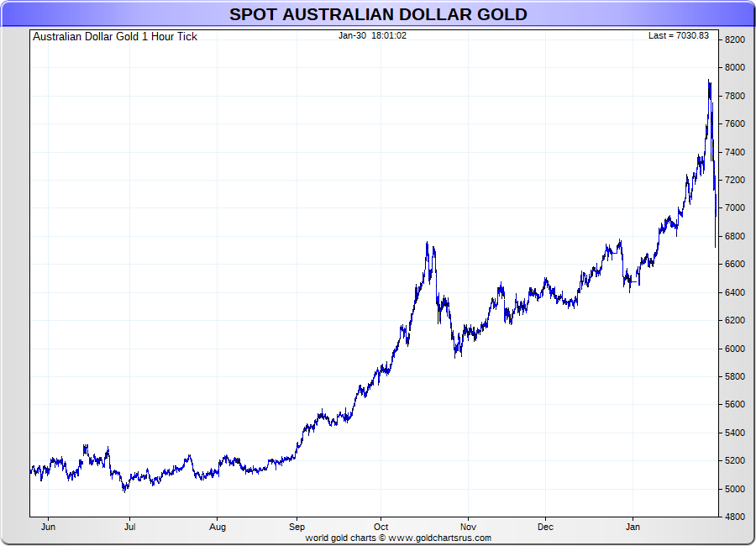
Task: Click the 8000 price axis label
Action: click(x=735, y=67)
